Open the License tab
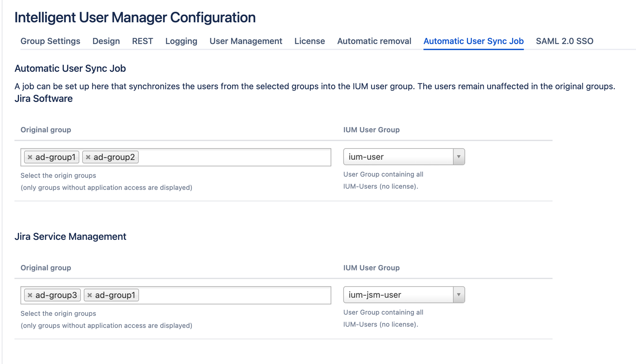The image size is (636, 364). pos(310,41)
